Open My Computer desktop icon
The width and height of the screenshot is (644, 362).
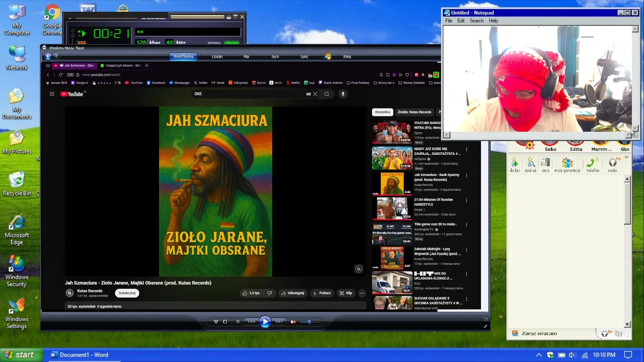coord(17,21)
